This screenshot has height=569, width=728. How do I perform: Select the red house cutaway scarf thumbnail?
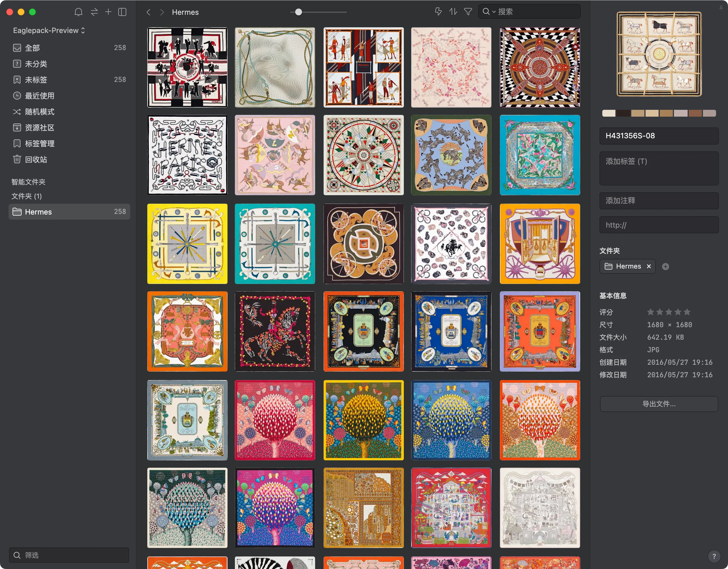[451, 508]
